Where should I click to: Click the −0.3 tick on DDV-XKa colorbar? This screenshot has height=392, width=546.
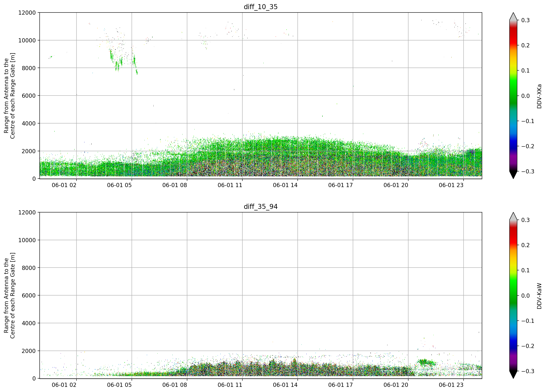click(528, 171)
